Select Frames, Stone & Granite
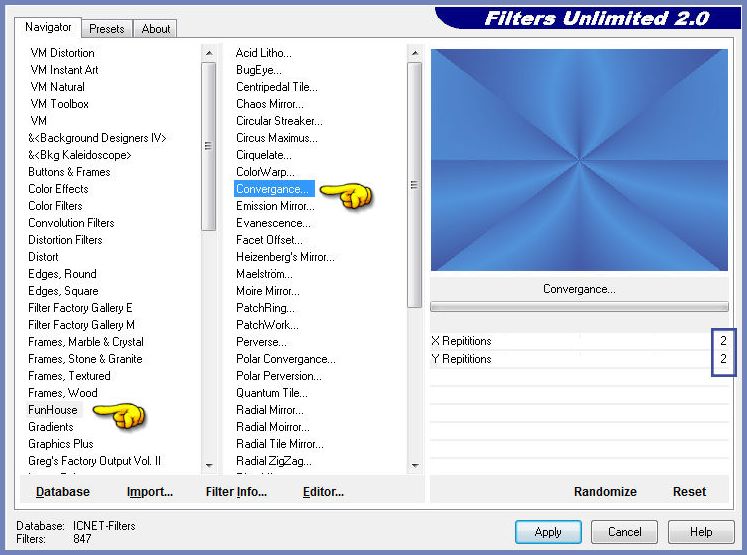 (85, 359)
